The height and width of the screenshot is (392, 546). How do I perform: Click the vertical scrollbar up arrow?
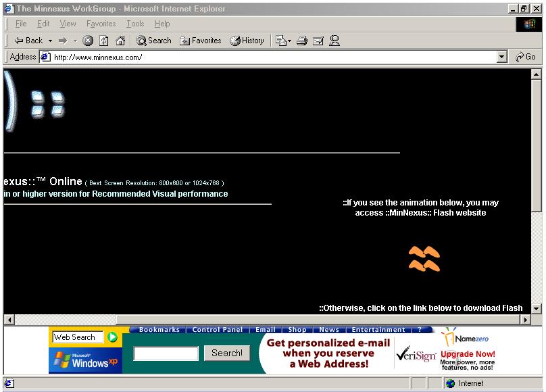[x=536, y=74]
